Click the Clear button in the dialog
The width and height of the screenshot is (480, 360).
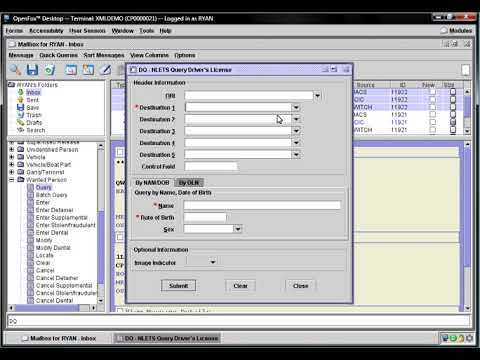point(240,286)
